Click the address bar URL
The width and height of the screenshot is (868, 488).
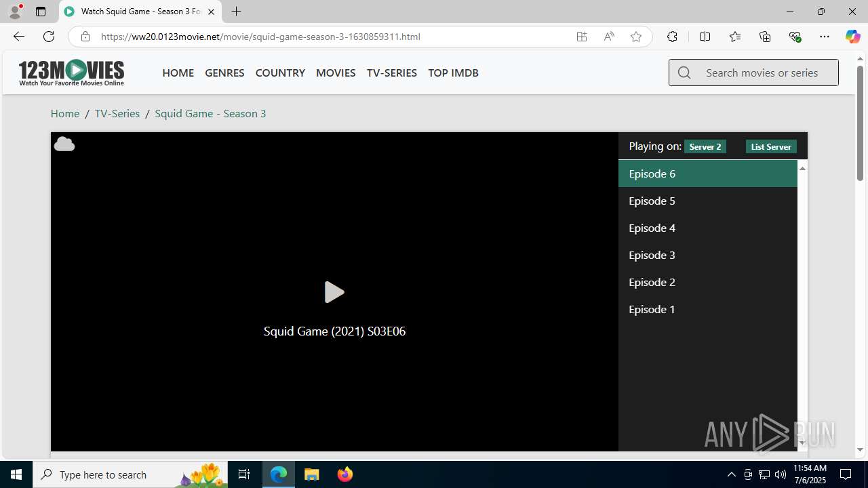pos(260,37)
